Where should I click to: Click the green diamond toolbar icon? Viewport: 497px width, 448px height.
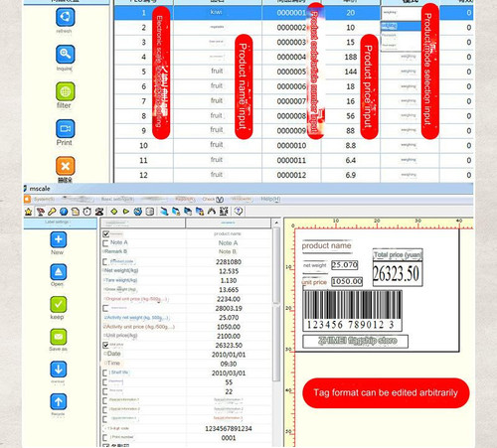click(114, 212)
